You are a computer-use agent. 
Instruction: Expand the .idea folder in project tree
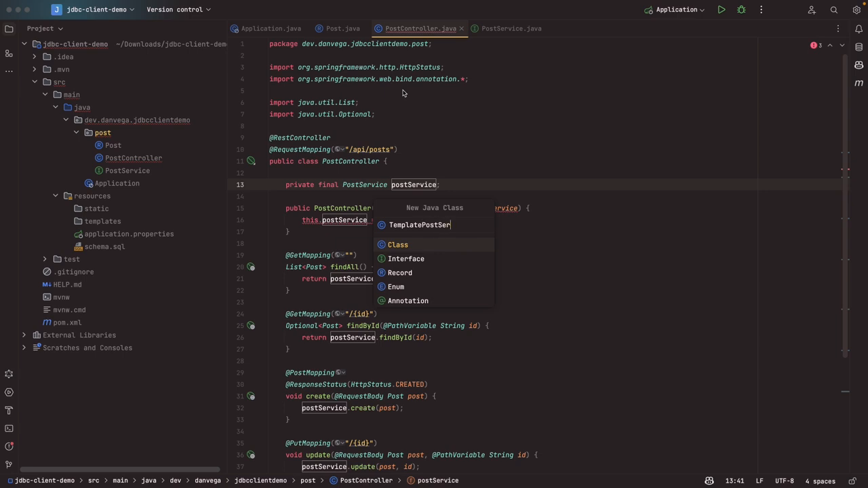point(35,57)
